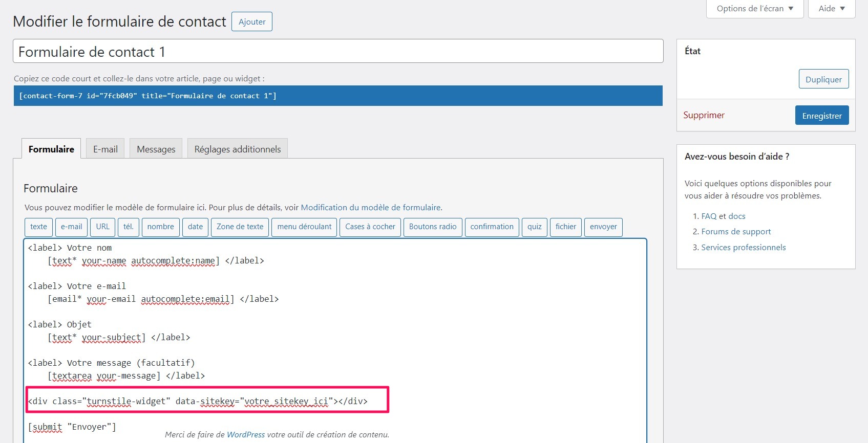Insert a Cases à cocher tag
Viewport: 868px width, 443px height.
point(370,227)
